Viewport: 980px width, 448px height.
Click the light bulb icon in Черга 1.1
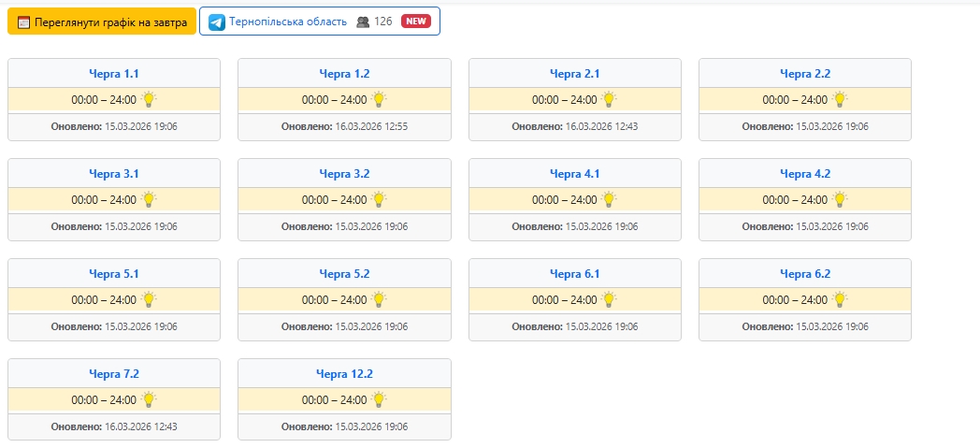[x=149, y=99]
